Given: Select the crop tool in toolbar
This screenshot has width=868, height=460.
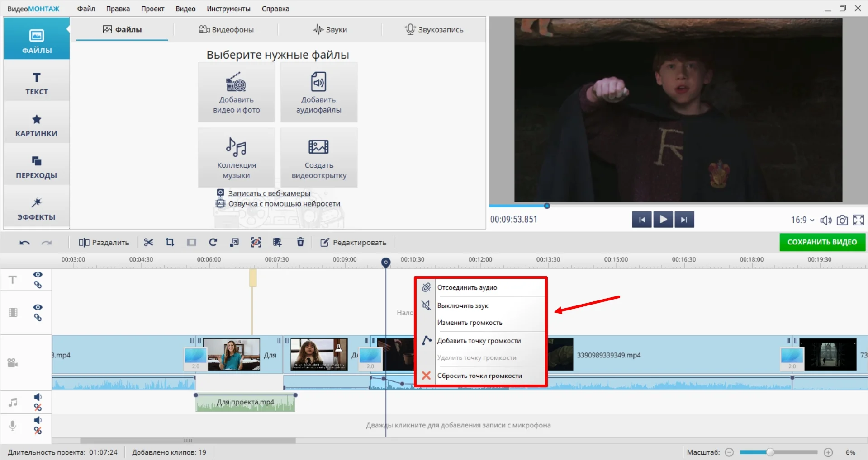Looking at the screenshot, I should [170, 243].
